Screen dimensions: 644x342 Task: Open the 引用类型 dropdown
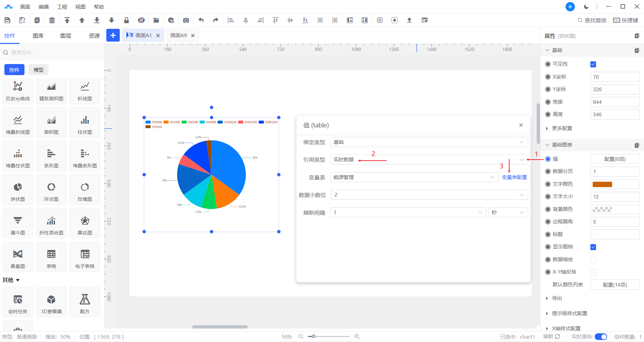(x=429, y=160)
